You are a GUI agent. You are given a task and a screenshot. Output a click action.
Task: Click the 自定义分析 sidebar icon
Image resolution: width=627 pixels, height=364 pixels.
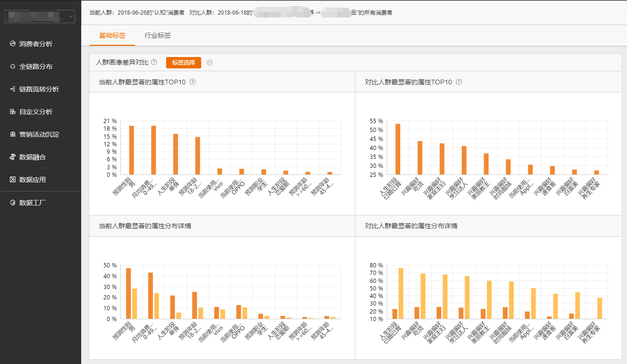13,112
